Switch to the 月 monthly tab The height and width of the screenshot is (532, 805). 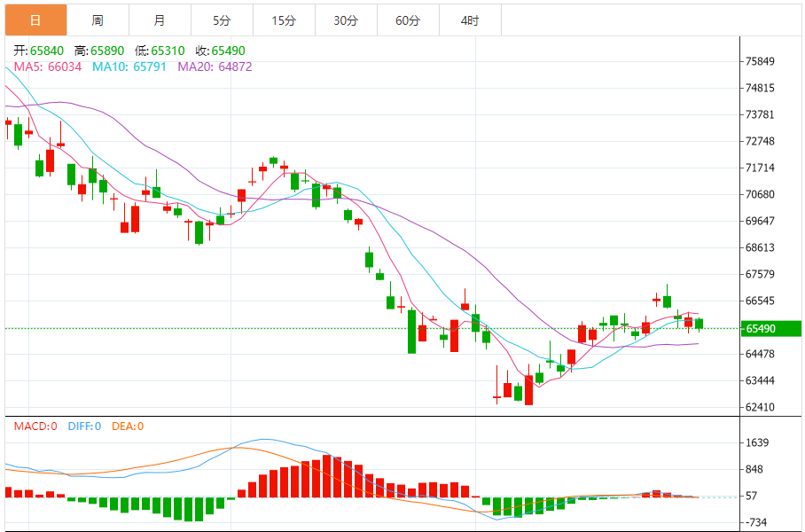[160, 20]
